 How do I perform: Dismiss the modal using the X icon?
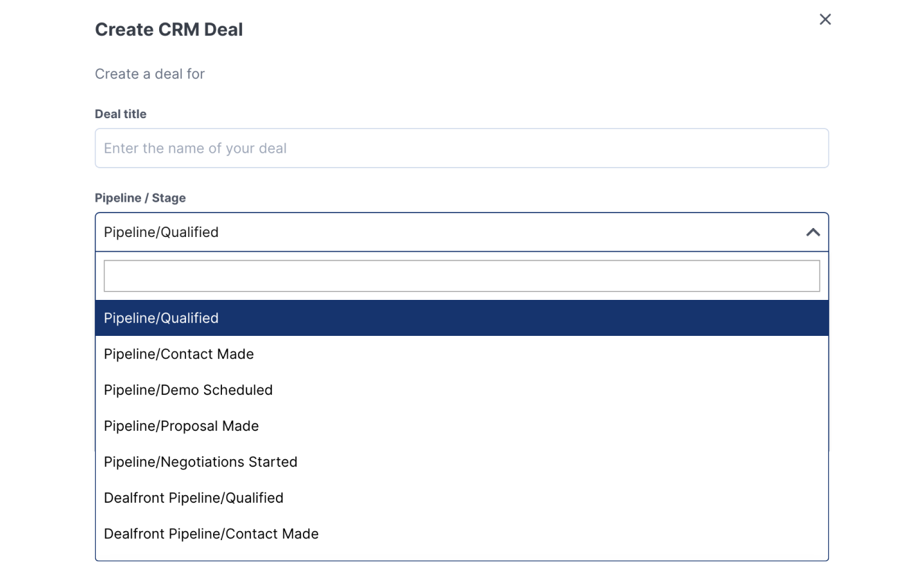tap(825, 19)
